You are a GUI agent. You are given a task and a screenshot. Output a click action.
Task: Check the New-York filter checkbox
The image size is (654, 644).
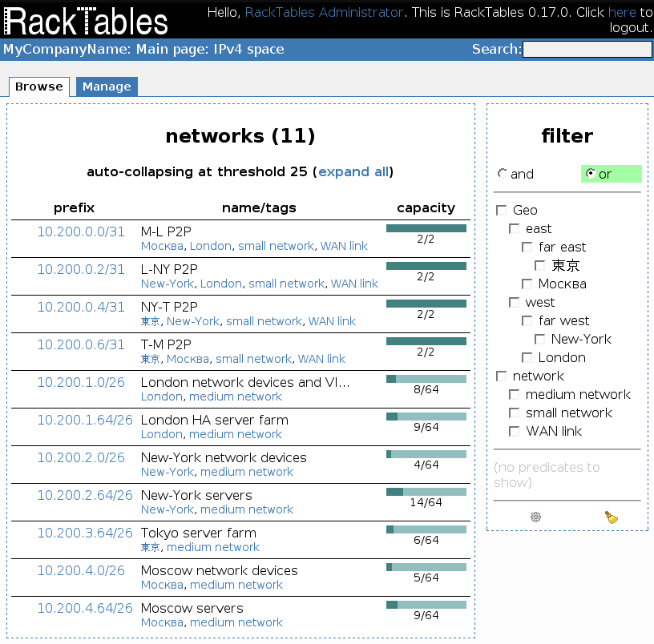(x=539, y=340)
